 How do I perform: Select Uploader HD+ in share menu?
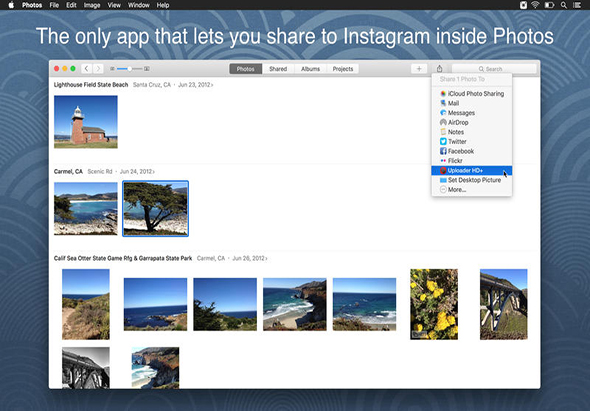coord(471,170)
